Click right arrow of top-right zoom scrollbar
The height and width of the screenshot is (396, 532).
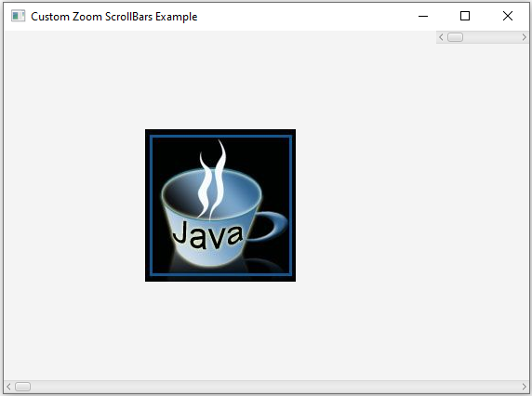pyautogui.click(x=525, y=37)
